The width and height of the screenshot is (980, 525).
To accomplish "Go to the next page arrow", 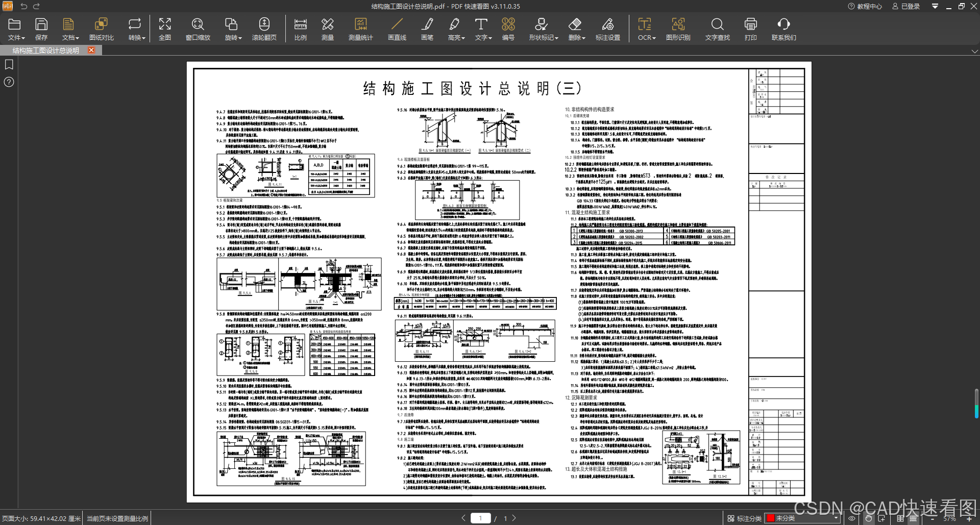I will pos(514,518).
